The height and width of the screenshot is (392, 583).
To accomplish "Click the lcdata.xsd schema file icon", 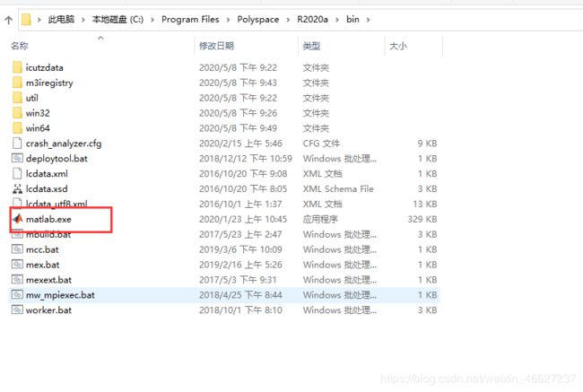I will click(17, 189).
